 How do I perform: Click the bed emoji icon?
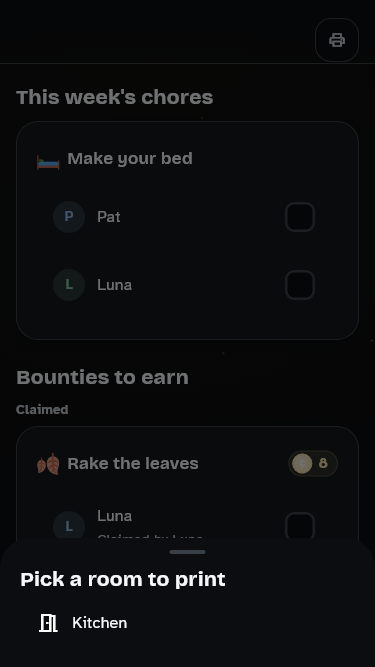pos(48,162)
